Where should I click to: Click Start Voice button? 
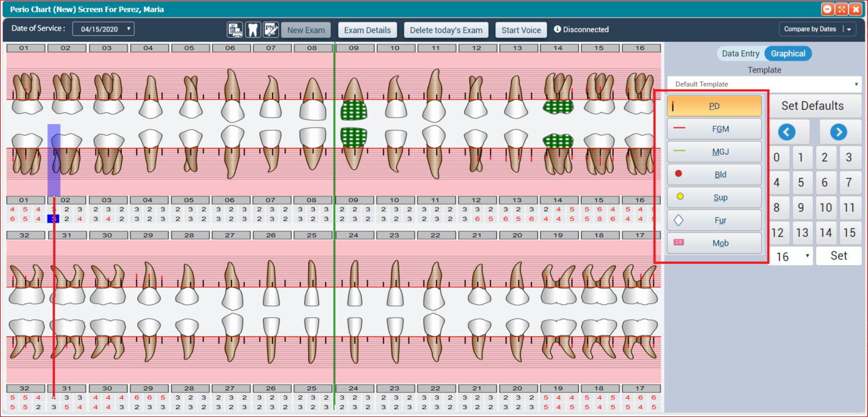521,30
